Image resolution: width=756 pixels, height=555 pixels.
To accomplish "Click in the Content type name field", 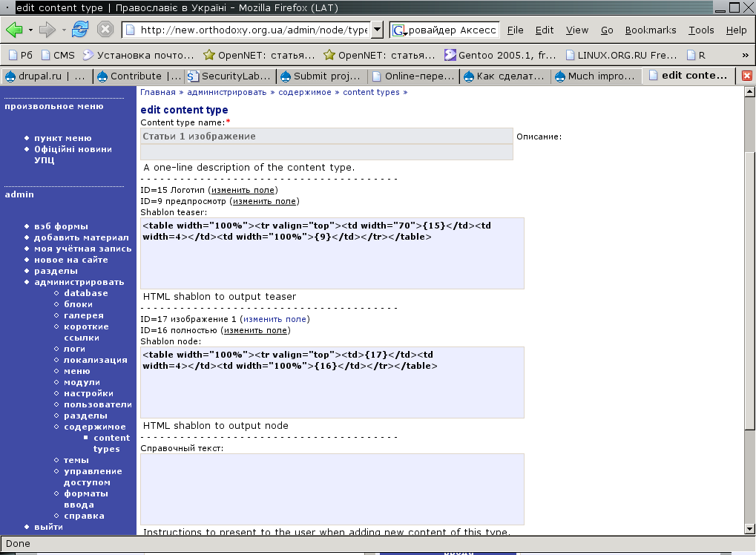I will [326, 137].
